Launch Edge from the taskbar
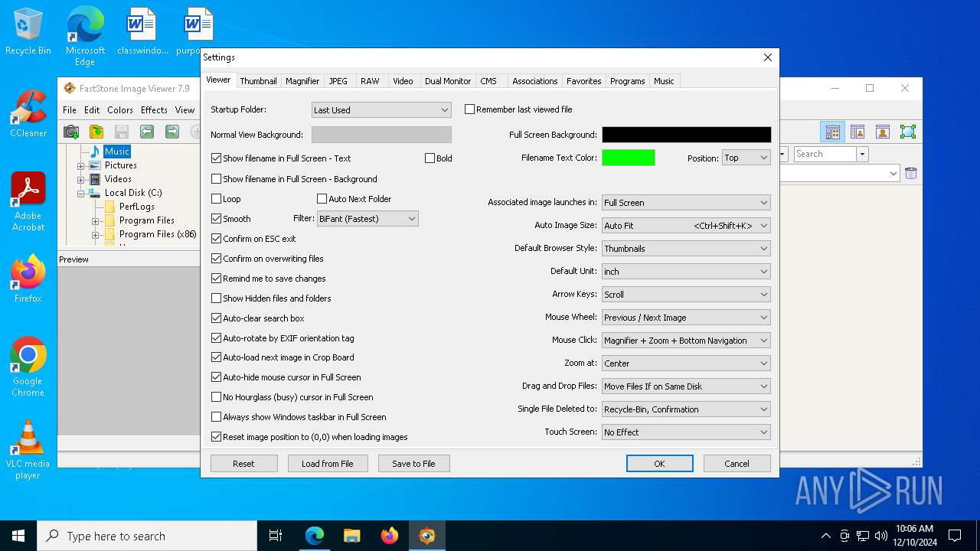The height and width of the screenshot is (551, 980). pos(315,536)
